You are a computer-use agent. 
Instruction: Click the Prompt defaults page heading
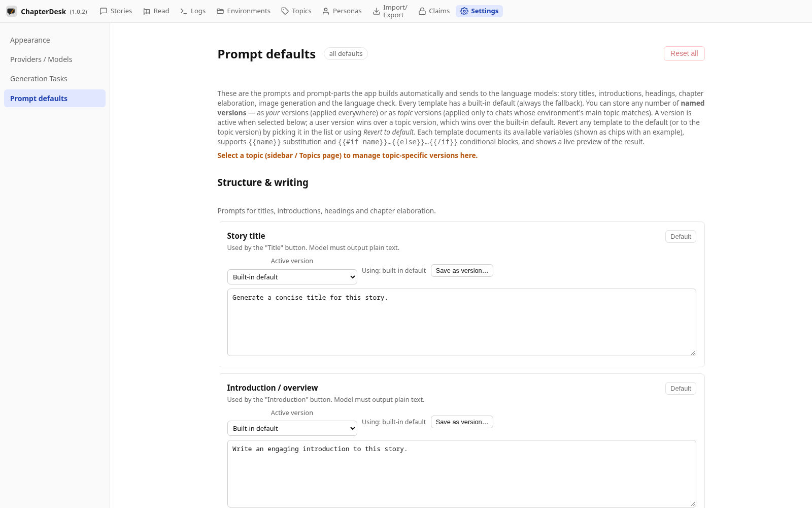click(x=266, y=54)
